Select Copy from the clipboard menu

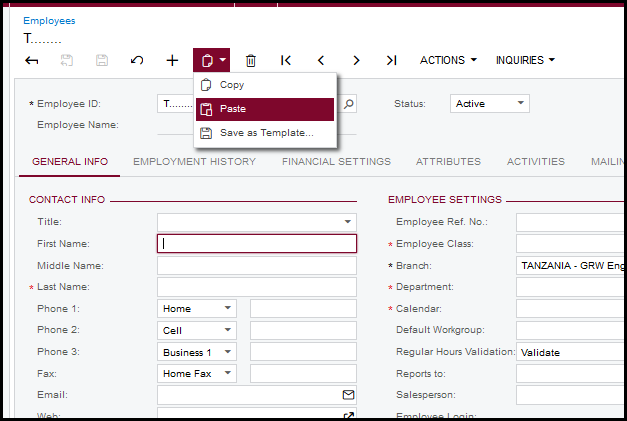231,85
